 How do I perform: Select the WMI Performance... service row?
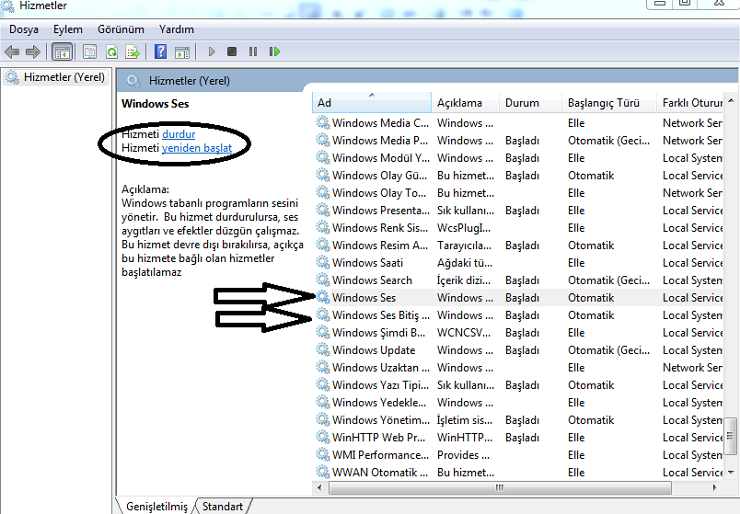(x=518, y=455)
